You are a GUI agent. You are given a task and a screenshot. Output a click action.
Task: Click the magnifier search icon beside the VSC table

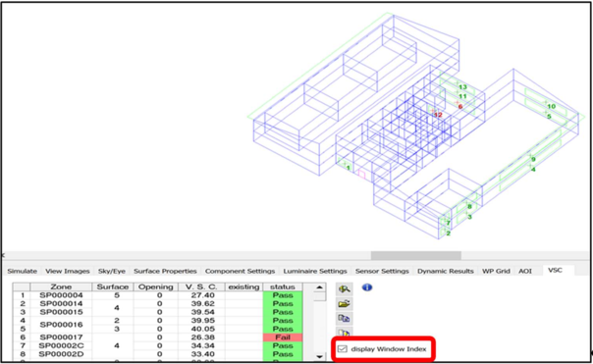pyautogui.click(x=345, y=289)
